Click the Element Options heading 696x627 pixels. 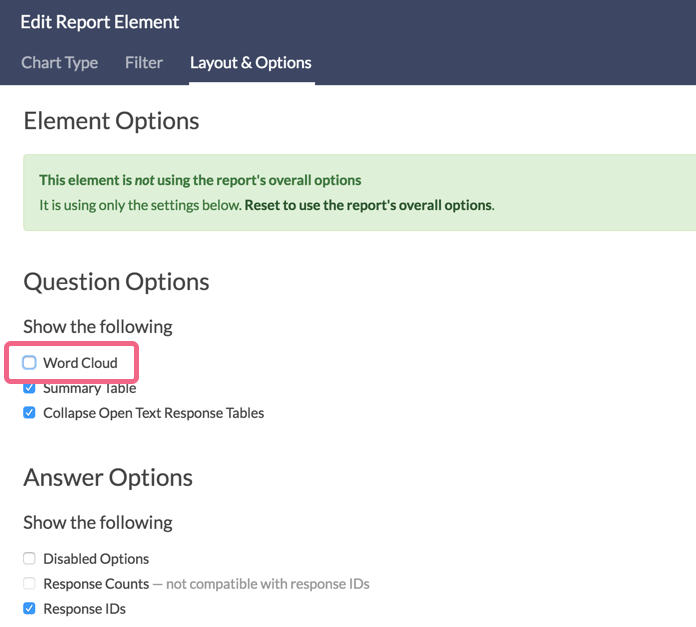[111, 121]
